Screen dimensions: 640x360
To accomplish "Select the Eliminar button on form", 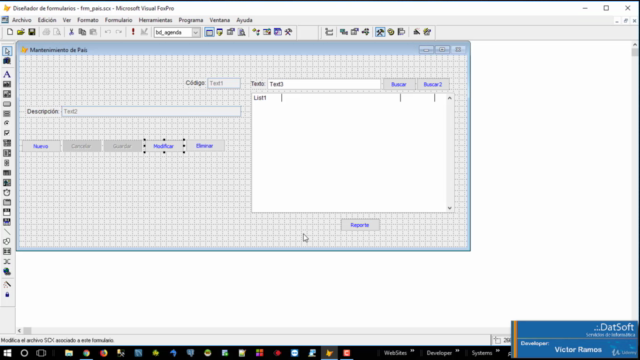I will click(x=204, y=146).
